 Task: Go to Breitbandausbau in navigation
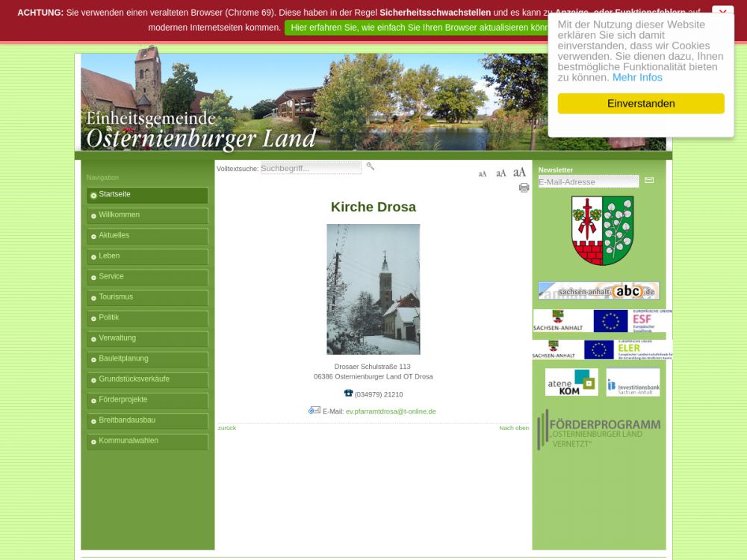click(x=147, y=420)
